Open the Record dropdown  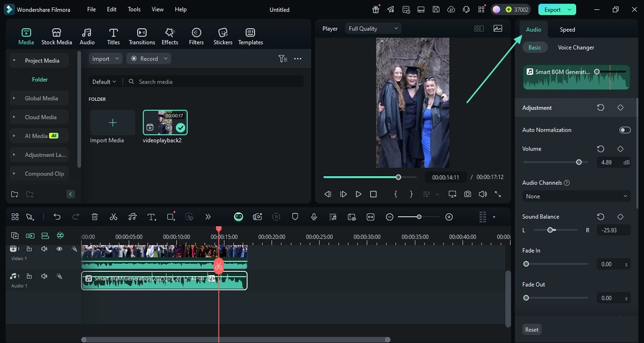coord(149,58)
